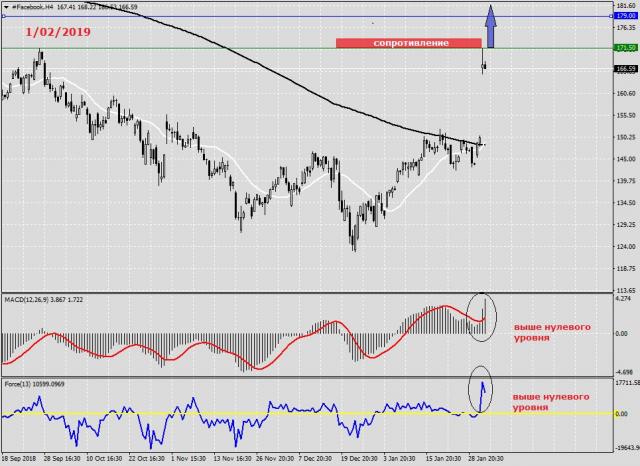
Task: Select the green horizontal resistance line
Action: [x=200, y=48]
